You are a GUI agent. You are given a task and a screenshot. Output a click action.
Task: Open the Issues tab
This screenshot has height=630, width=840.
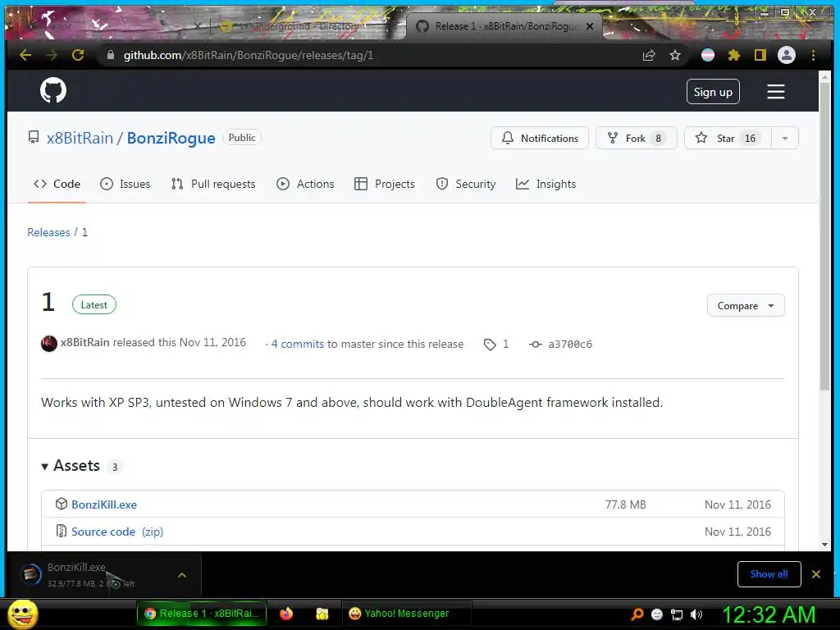point(126,184)
